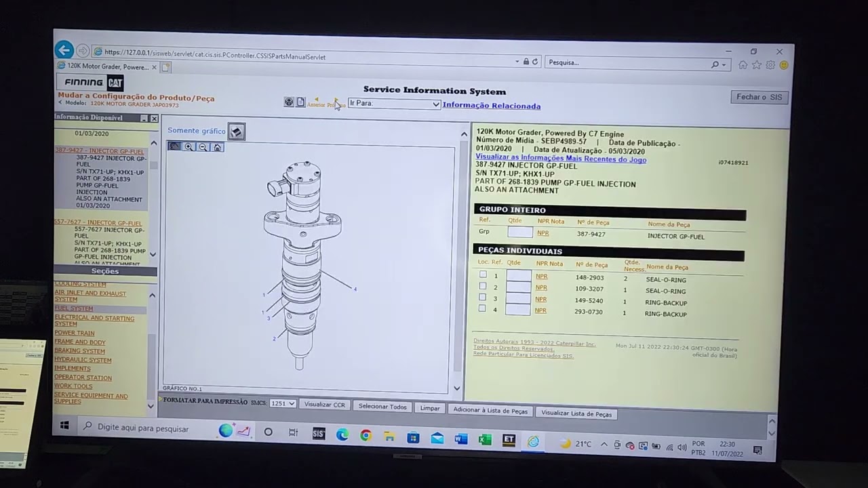Viewport: 868px width, 488px height.
Task: Click the padlock security icon in address bar
Action: coord(526,62)
